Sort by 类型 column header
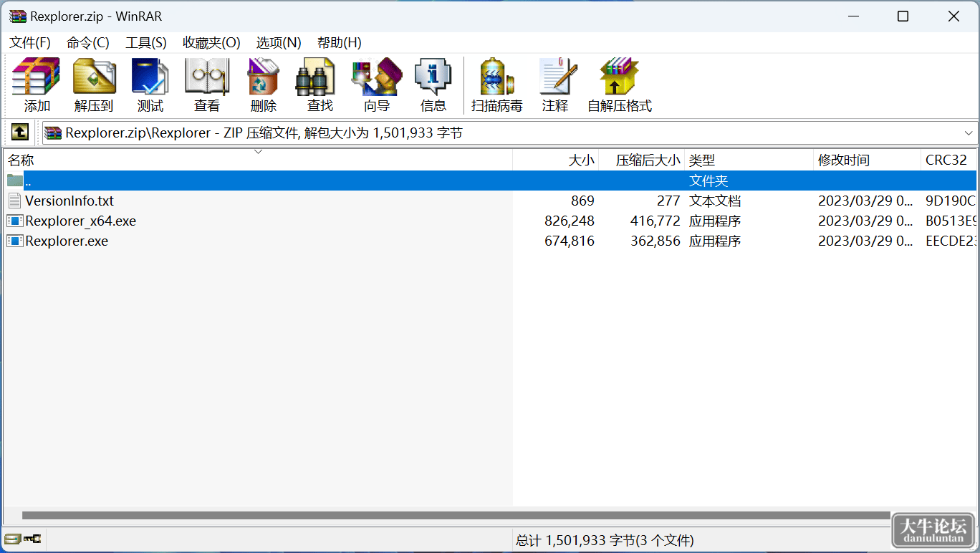Image resolution: width=980 pixels, height=553 pixels. (749, 160)
